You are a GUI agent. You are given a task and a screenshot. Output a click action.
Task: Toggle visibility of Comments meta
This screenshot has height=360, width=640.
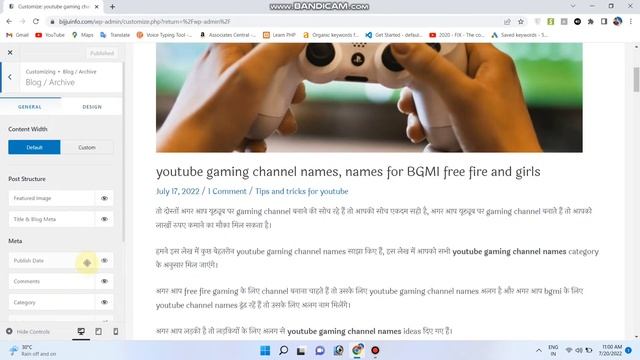(104, 281)
